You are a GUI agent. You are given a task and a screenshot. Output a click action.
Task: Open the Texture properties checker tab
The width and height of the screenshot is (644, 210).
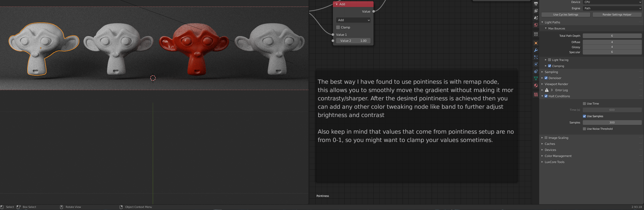tap(536, 95)
